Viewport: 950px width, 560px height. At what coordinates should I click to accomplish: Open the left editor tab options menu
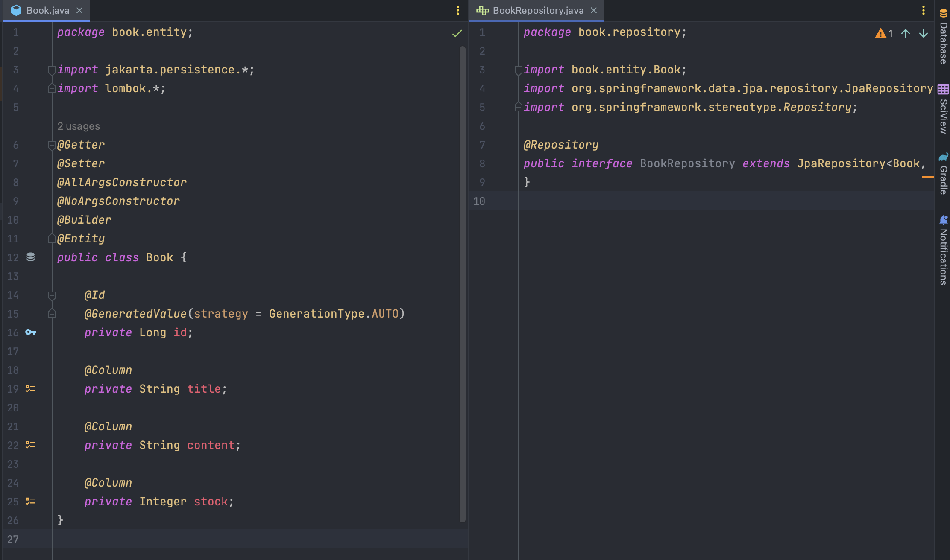coord(458,10)
